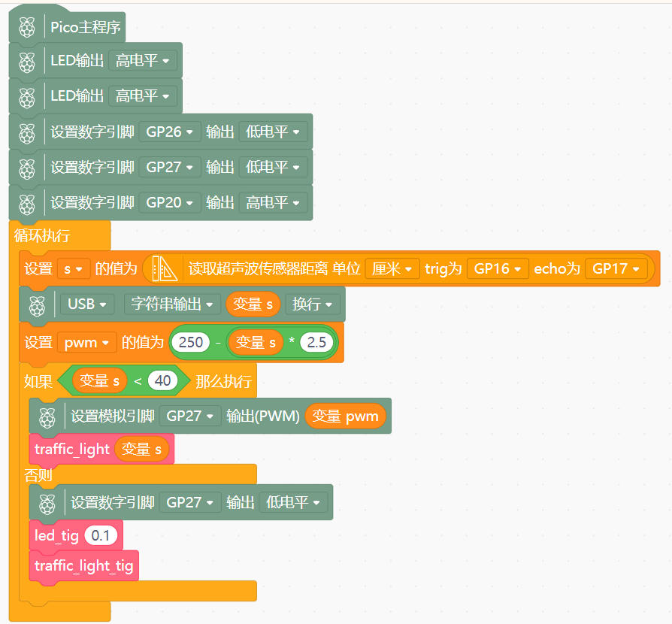Select 变量 s inside traffic_light block
Screen dimensions: 672x624
click(x=142, y=449)
